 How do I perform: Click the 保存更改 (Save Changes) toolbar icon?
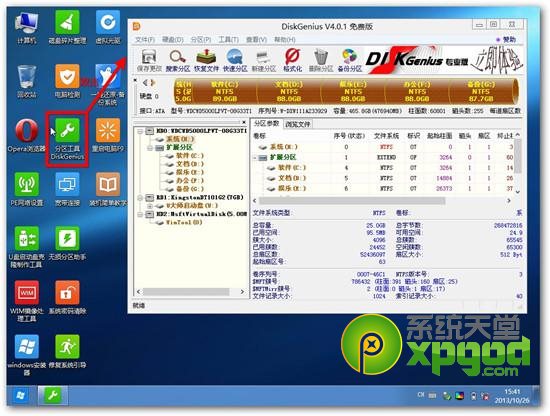pos(149,60)
